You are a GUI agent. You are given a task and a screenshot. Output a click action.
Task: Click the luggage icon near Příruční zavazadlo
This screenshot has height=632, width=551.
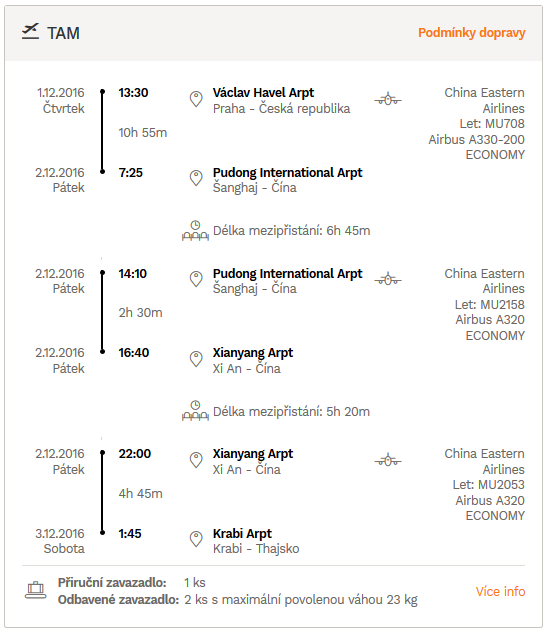36,590
